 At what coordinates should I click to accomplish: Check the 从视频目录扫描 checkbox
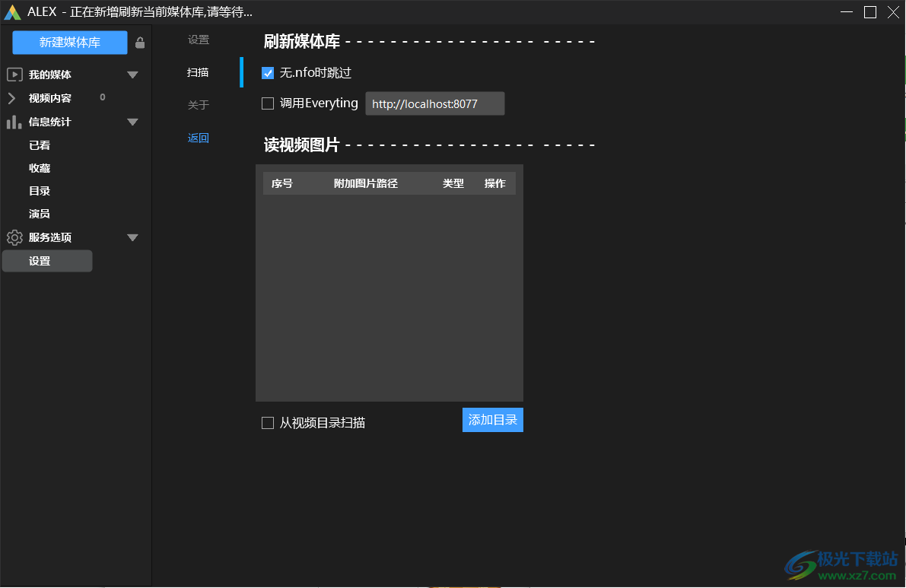click(x=268, y=422)
